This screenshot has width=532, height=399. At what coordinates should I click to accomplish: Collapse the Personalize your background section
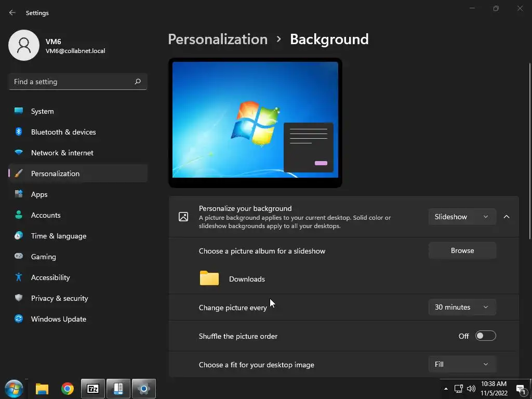tap(507, 217)
